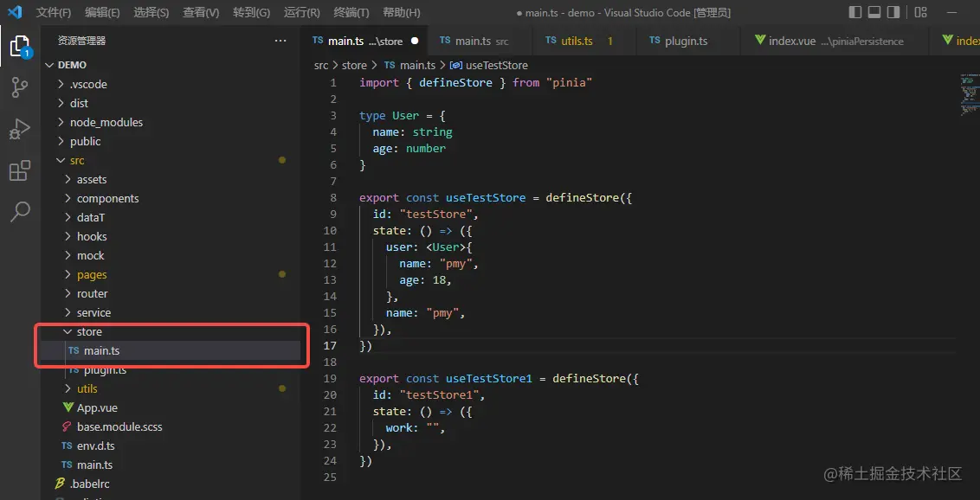
Task: Toggle panel layout icon in title bar
Action: [x=874, y=12]
